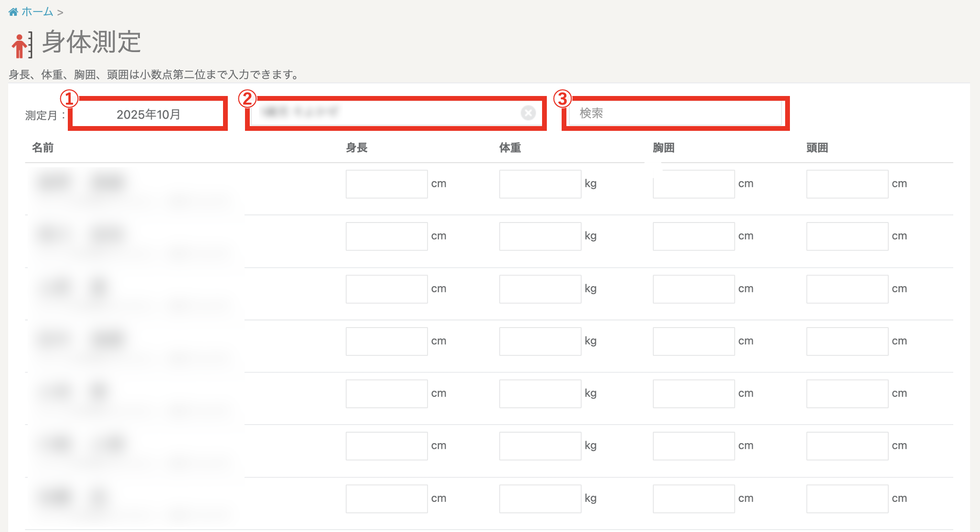This screenshot has height=532, width=980.
Task: Click first row 胸囲 input field
Action: [693, 184]
